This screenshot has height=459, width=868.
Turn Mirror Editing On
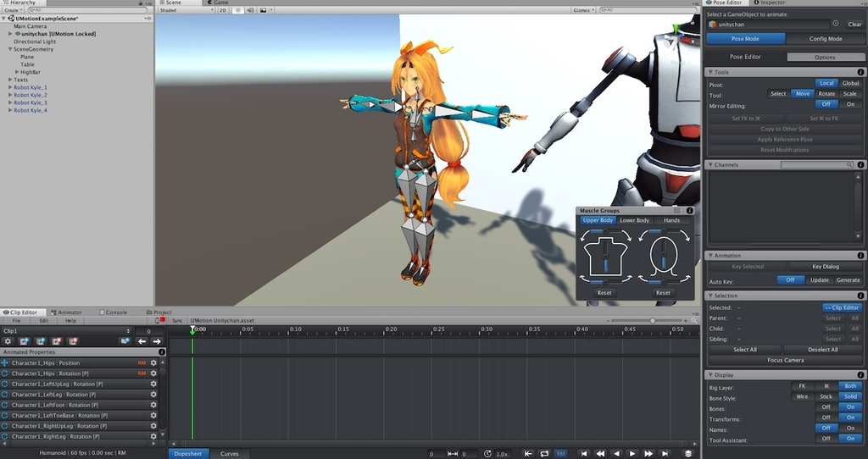point(850,104)
